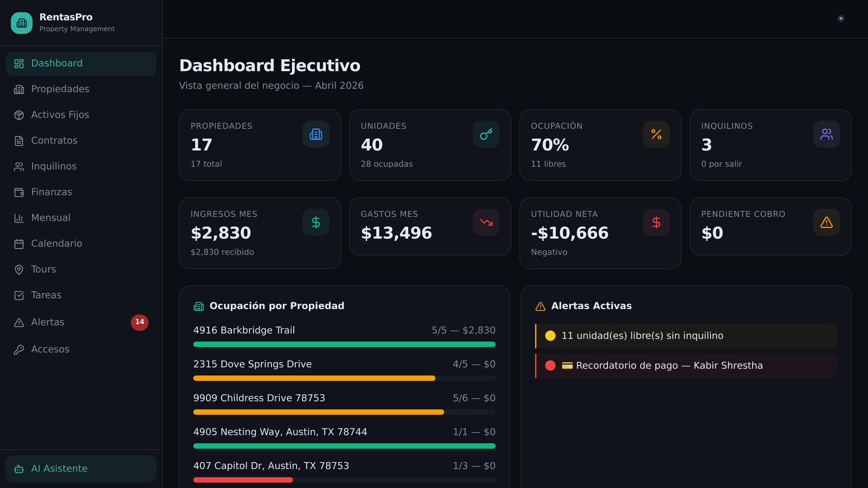Click the Gastos Mes trending-down icon
The width and height of the screenshot is (868, 488).
(486, 222)
